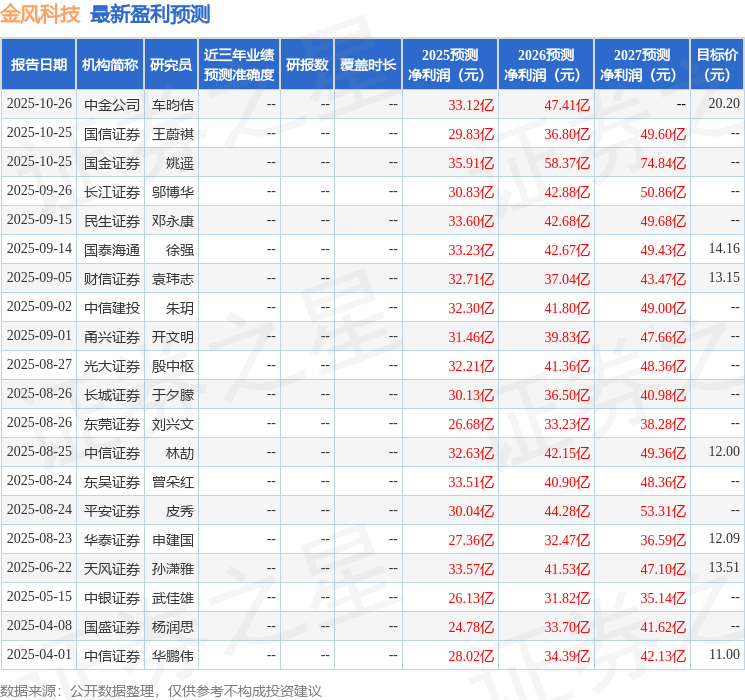The image size is (745, 700).
Task: Select the 机构简称 column header
Action: (x=110, y=65)
